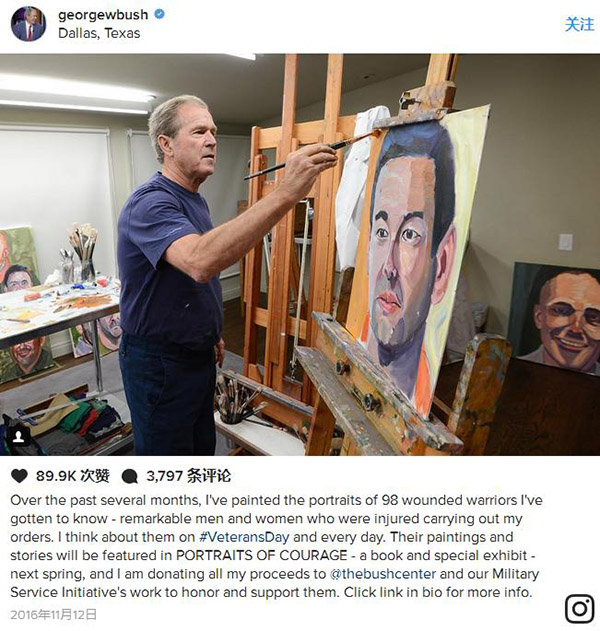Follow the account using the 关注 button
This screenshot has width=600, height=631.
click(579, 25)
